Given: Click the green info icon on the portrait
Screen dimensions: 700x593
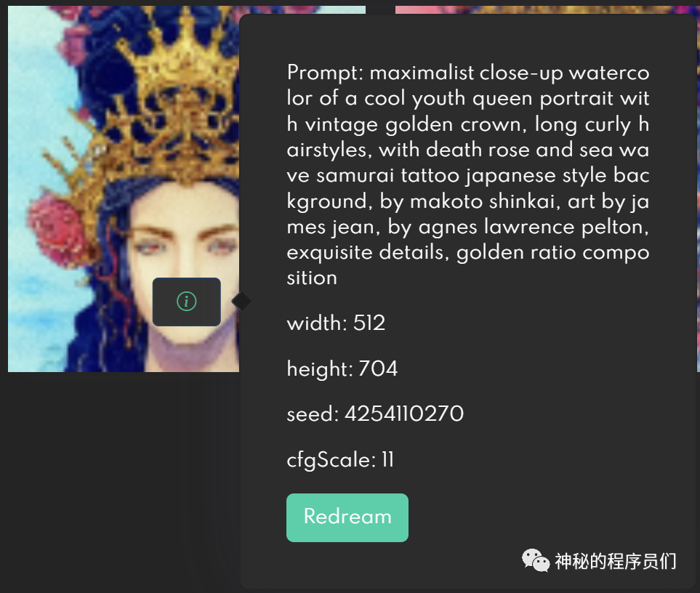Looking at the screenshot, I should (x=187, y=301).
